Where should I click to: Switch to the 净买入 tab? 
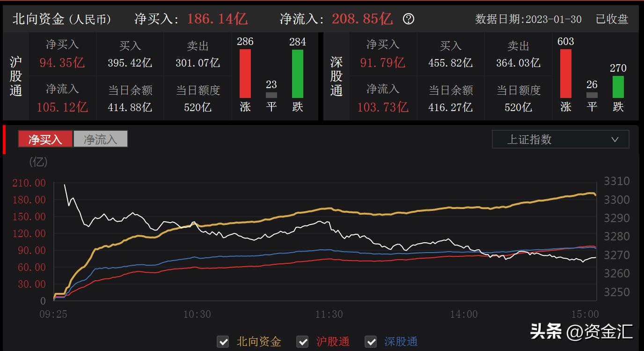[45, 139]
